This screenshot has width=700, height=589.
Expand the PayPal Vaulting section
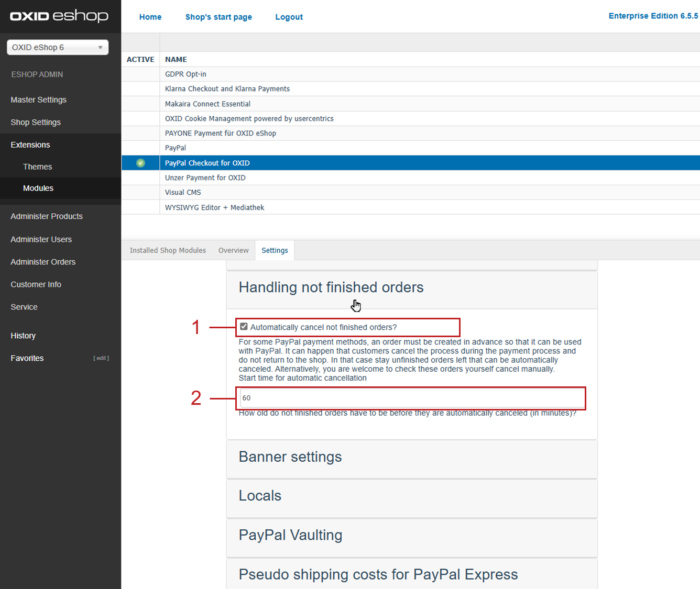290,535
